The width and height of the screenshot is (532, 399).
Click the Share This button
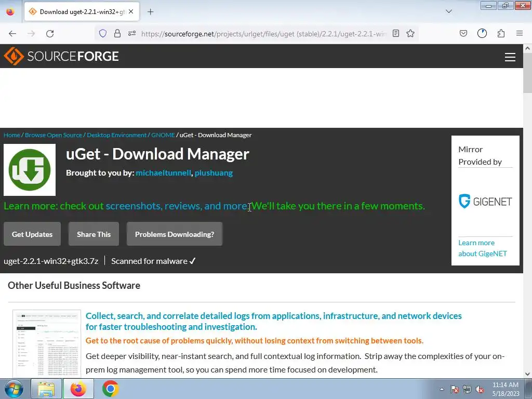[x=94, y=234]
